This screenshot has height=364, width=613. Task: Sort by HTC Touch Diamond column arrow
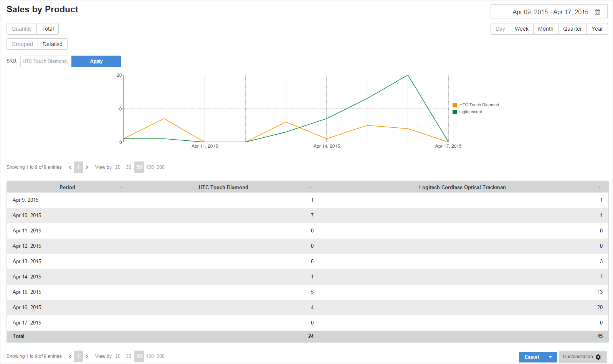click(x=310, y=187)
